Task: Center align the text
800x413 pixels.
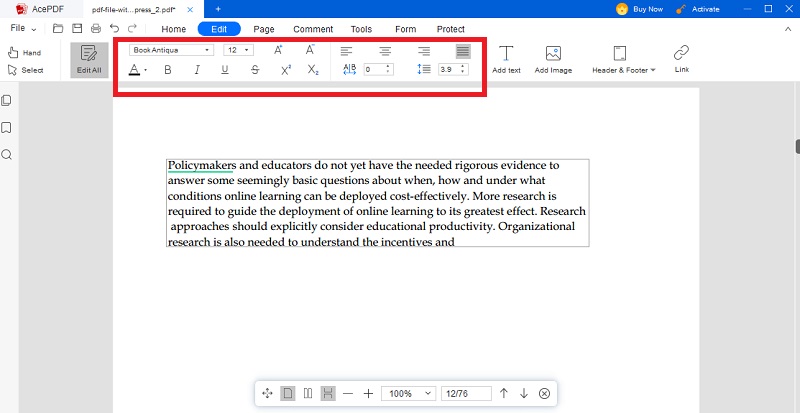Action: point(385,51)
